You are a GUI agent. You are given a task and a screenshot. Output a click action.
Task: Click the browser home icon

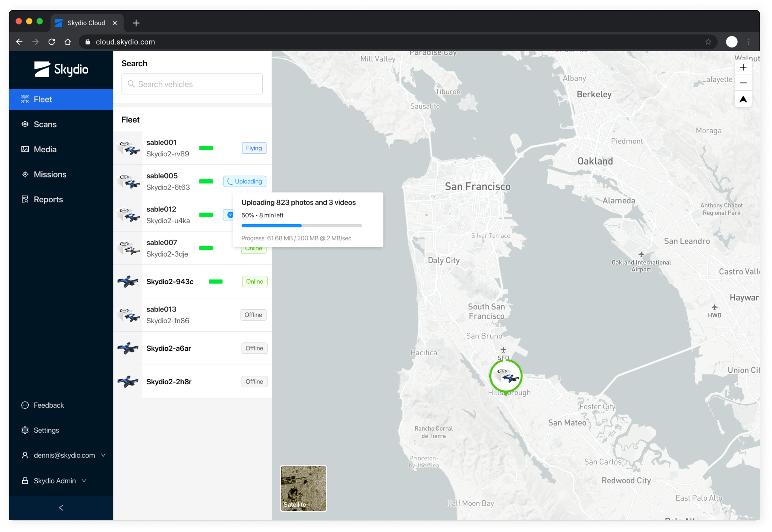[68, 42]
